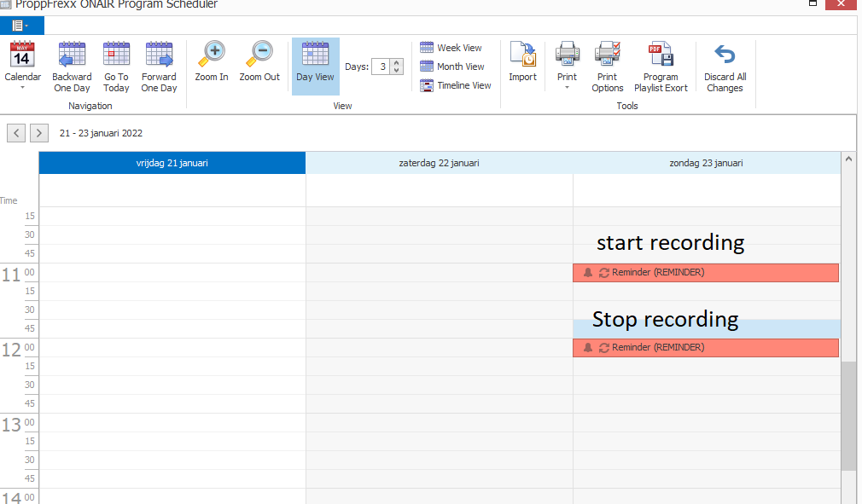
Task: Select the 12:00 Reminder event
Action: [706, 348]
